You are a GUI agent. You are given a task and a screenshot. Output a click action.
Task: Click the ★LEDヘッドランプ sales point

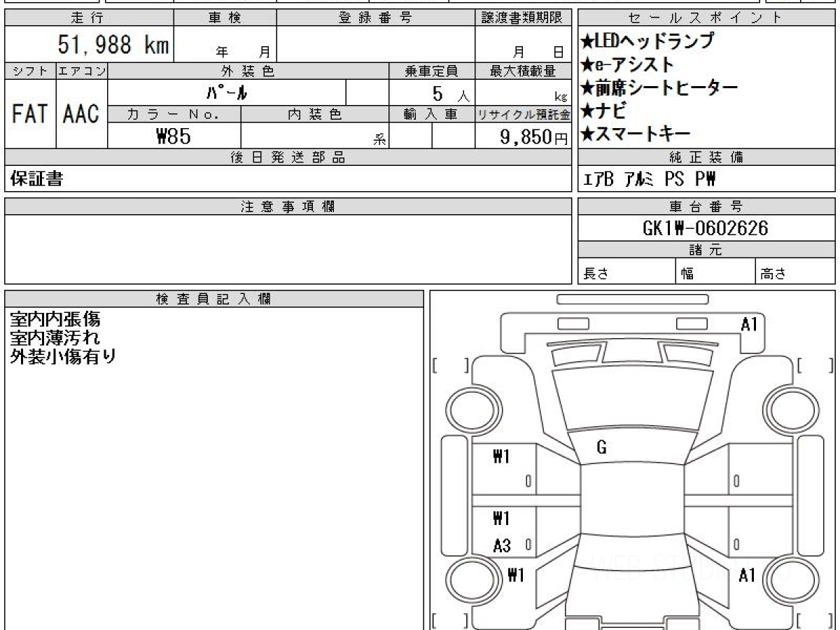(x=647, y=41)
